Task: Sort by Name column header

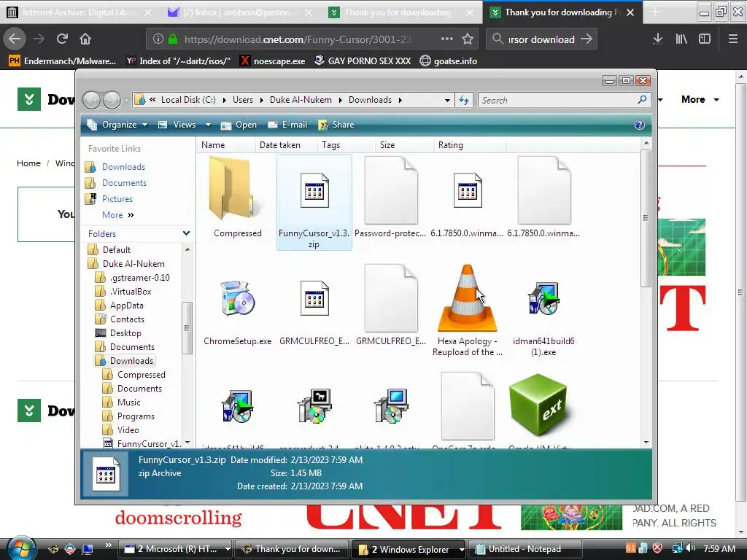Action: click(225, 145)
